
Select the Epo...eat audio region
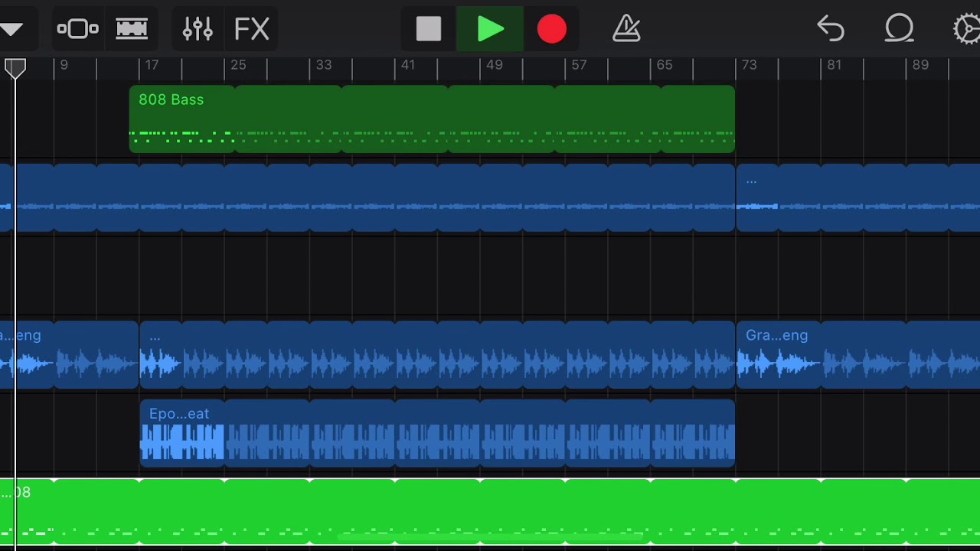pos(437,433)
